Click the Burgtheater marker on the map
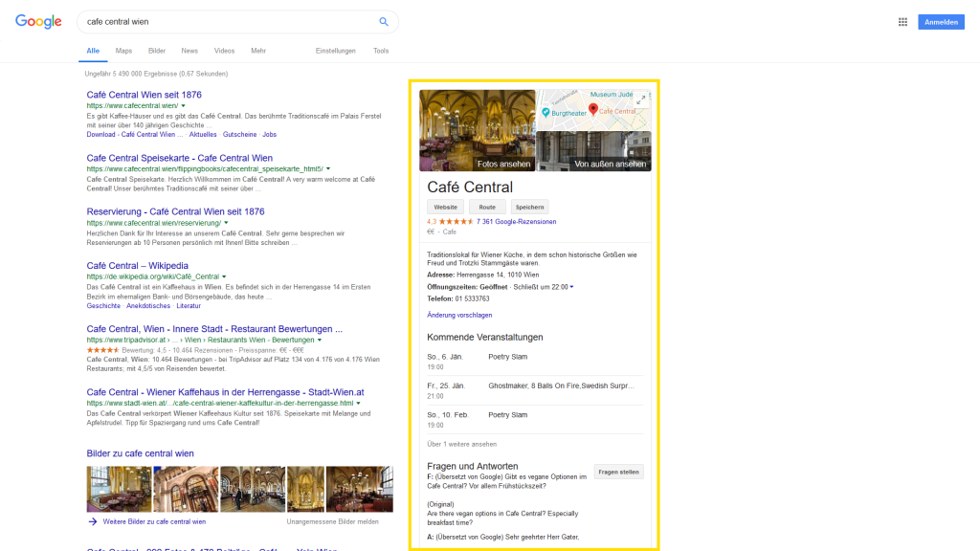Image resolution: width=980 pixels, height=551 pixels. pyautogui.click(x=546, y=113)
